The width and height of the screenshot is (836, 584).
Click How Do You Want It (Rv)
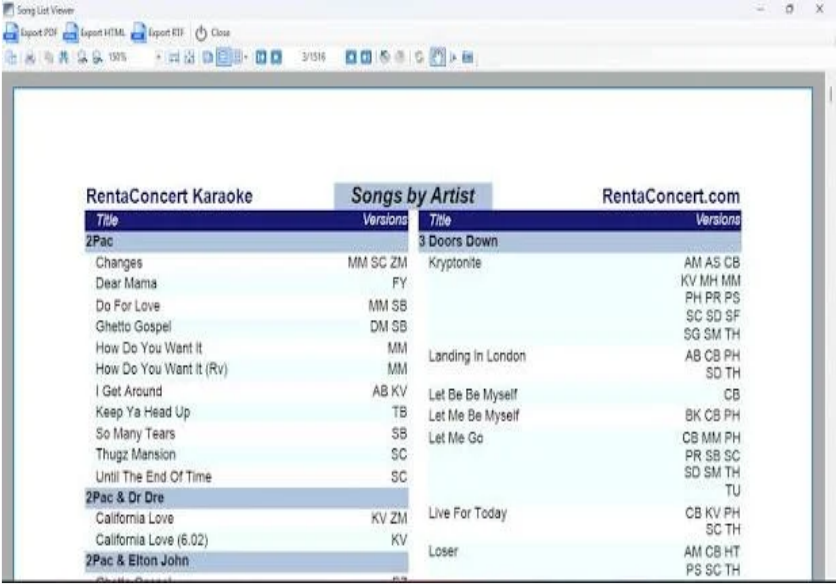click(x=162, y=369)
